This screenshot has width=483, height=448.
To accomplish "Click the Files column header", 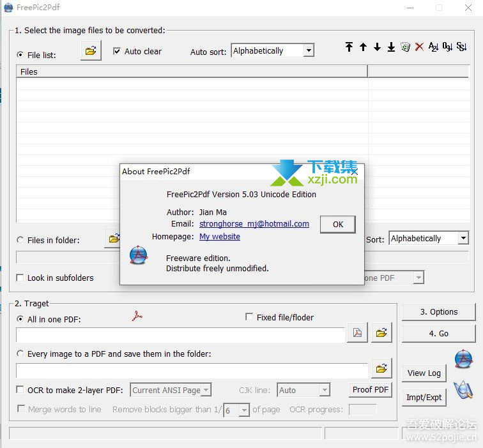I will [x=192, y=71].
